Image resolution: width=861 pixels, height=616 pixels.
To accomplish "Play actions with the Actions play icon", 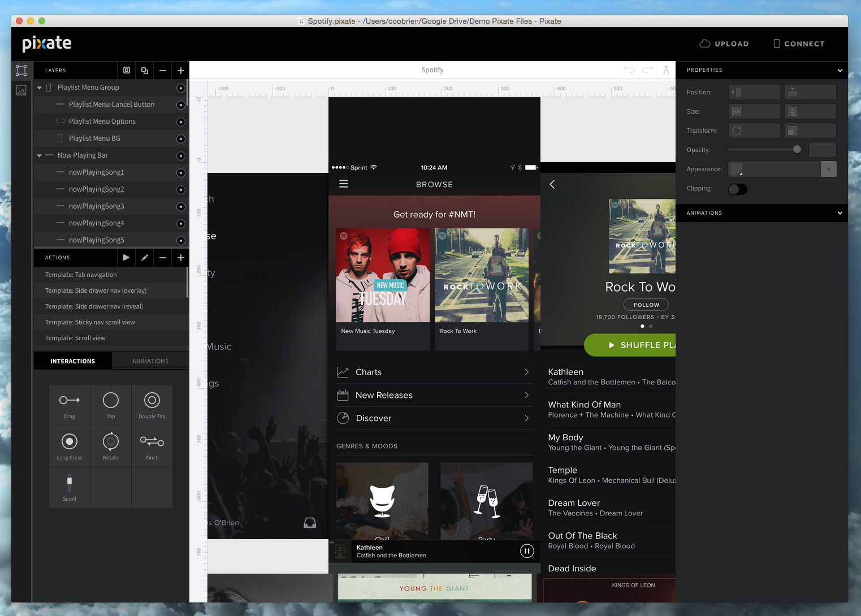I will coord(126,258).
